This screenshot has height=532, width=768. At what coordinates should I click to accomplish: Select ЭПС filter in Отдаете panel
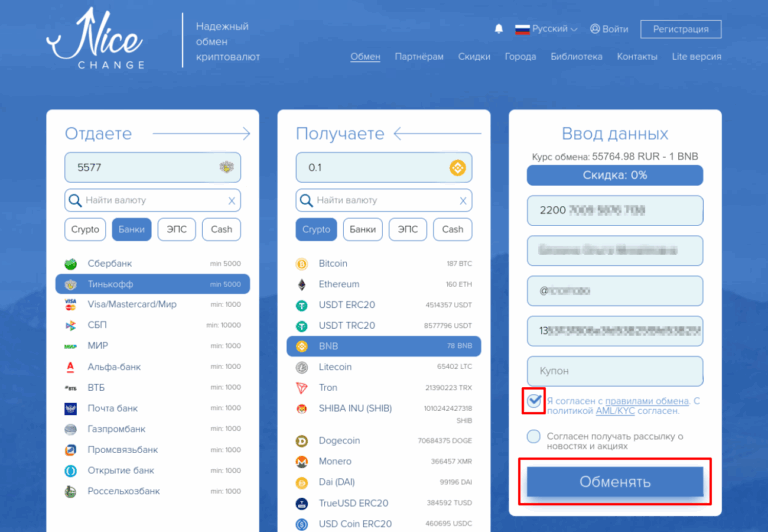click(176, 229)
